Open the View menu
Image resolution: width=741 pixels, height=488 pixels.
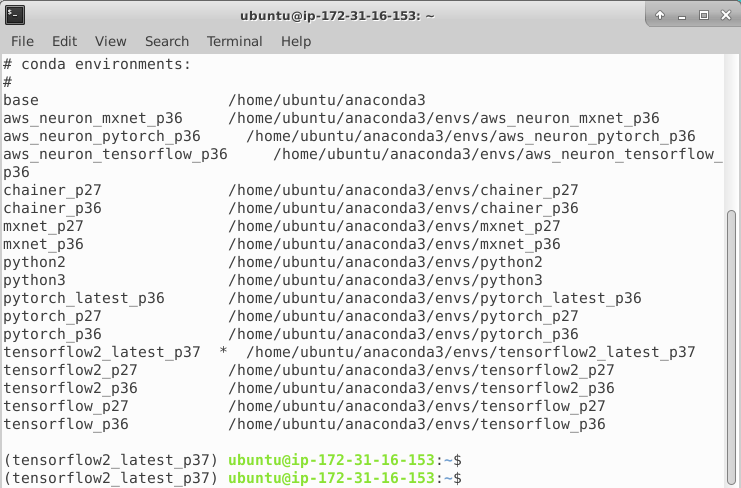111,41
